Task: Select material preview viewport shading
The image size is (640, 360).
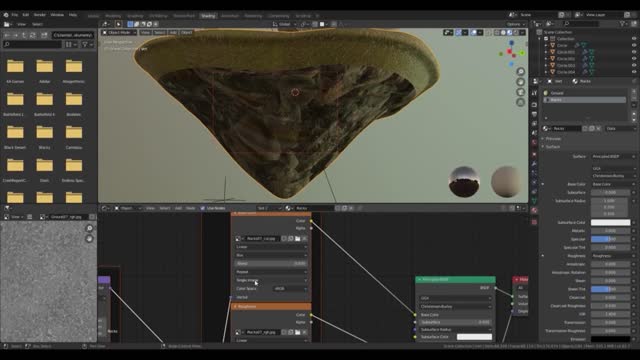Action: 510,32
